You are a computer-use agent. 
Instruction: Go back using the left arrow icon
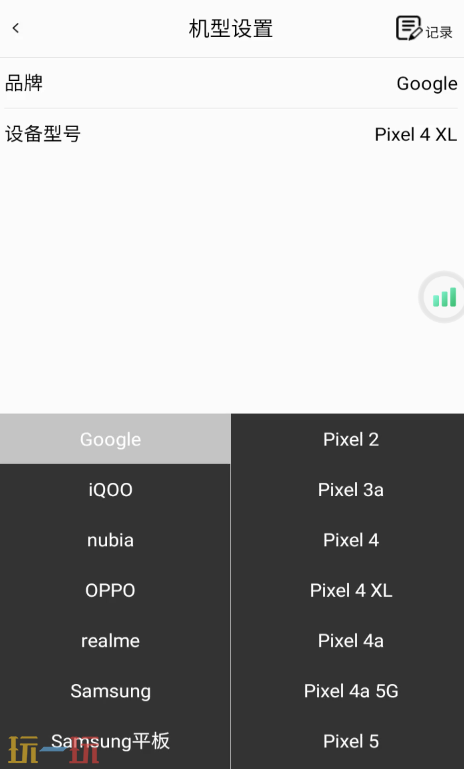[16, 28]
